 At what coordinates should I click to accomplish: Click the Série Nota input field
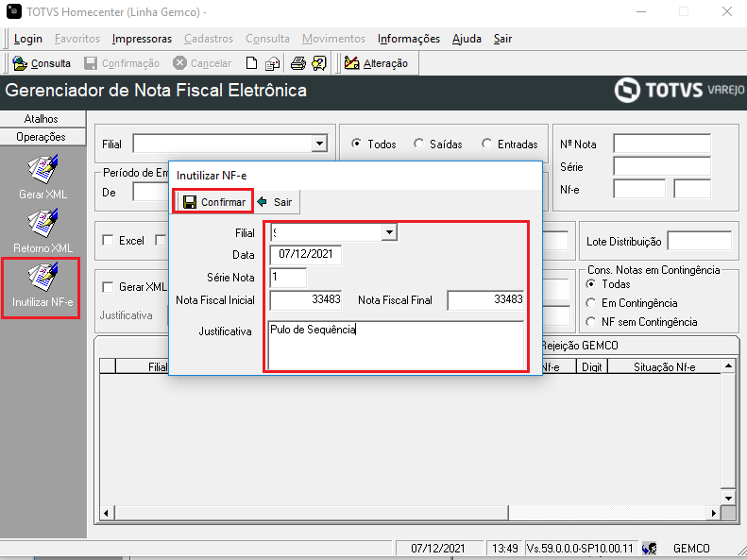[x=288, y=278]
